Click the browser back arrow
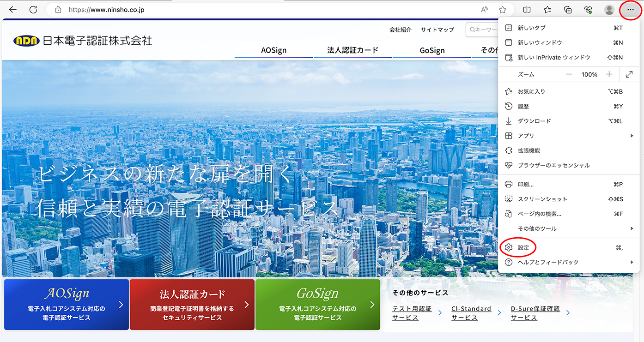644x342 pixels. point(13,10)
